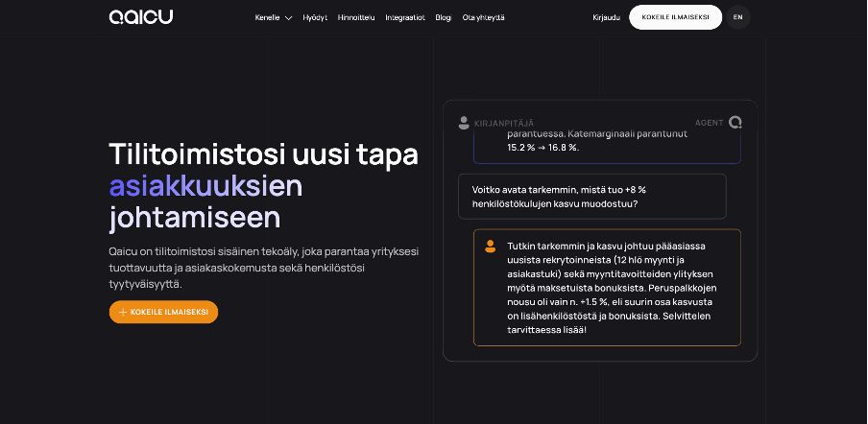The image size is (868, 424).
Task: Switch the site language with EN button
Action: click(737, 17)
